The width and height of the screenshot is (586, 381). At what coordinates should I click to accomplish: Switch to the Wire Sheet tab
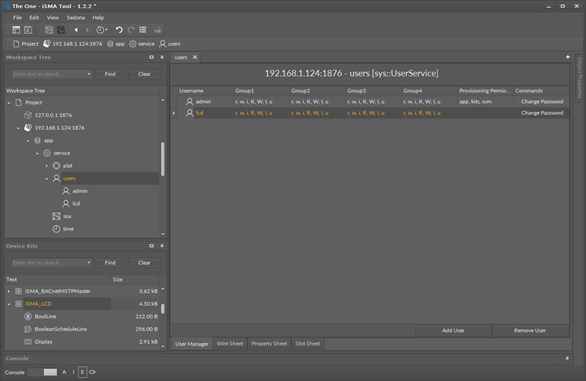tap(230, 344)
